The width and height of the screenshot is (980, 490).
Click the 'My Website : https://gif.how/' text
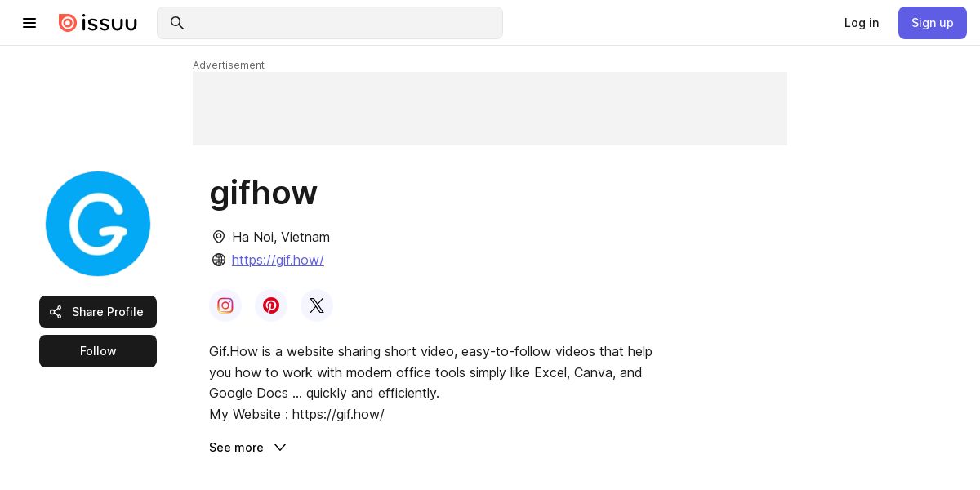(296, 414)
